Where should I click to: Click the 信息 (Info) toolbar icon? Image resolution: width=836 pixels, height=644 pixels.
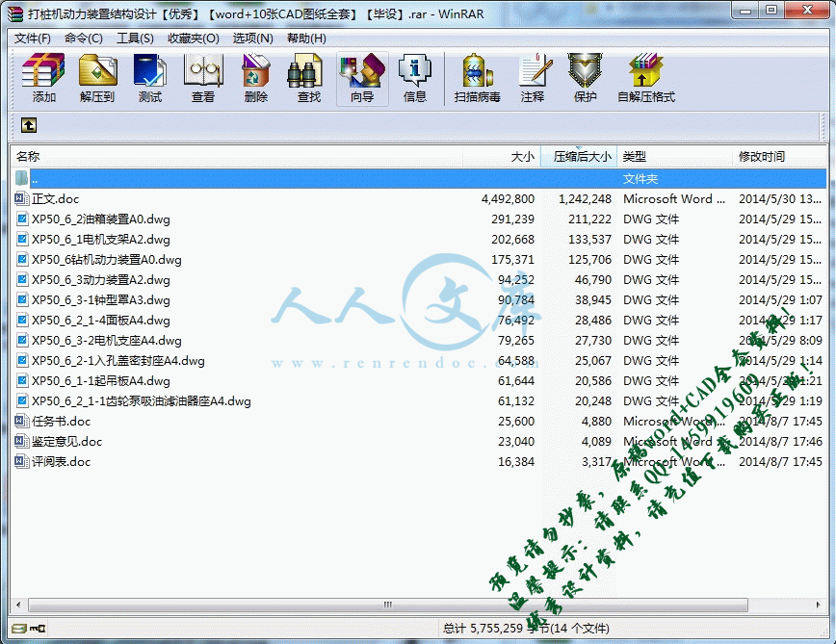415,70
